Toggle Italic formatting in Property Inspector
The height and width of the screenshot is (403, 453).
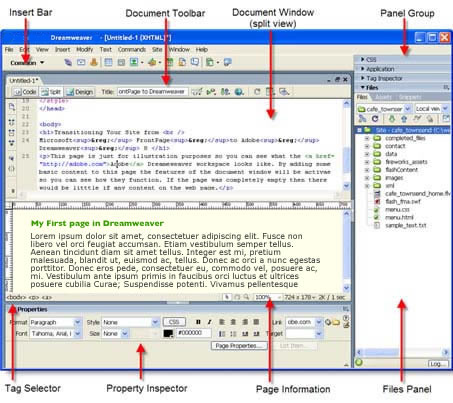209,322
